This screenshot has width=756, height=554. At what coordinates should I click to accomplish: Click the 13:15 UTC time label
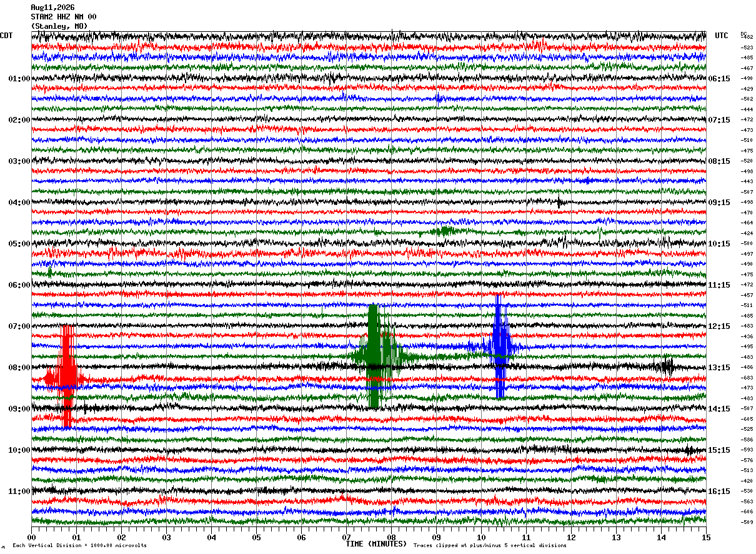click(719, 368)
